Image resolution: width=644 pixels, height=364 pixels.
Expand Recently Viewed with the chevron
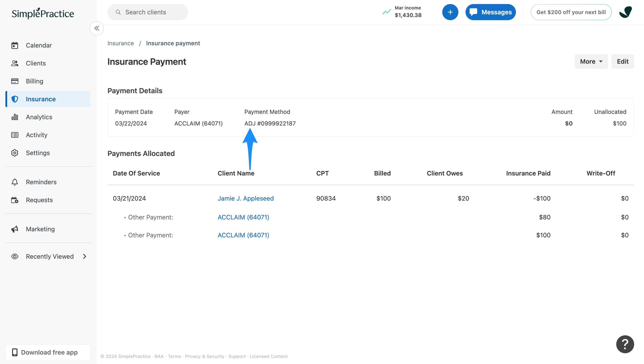pos(84,256)
